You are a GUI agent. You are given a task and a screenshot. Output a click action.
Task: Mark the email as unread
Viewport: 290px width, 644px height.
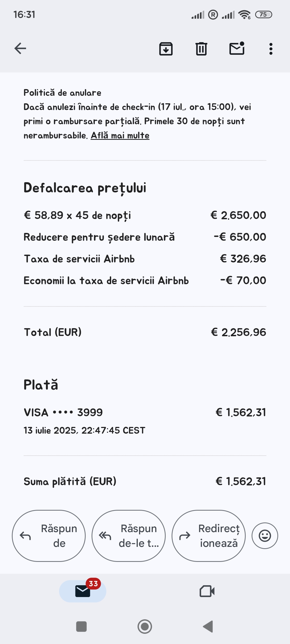click(x=237, y=49)
